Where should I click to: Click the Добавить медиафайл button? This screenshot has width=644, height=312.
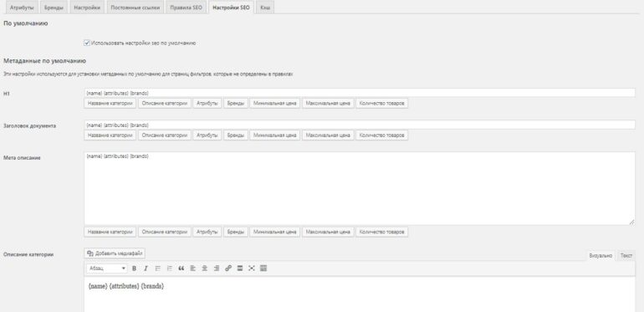[x=115, y=253]
